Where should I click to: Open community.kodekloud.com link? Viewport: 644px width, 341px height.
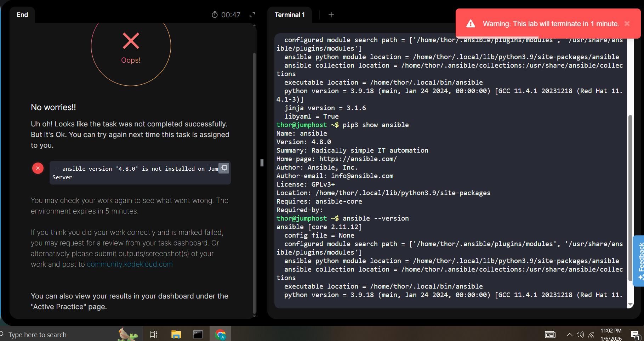pos(130,264)
